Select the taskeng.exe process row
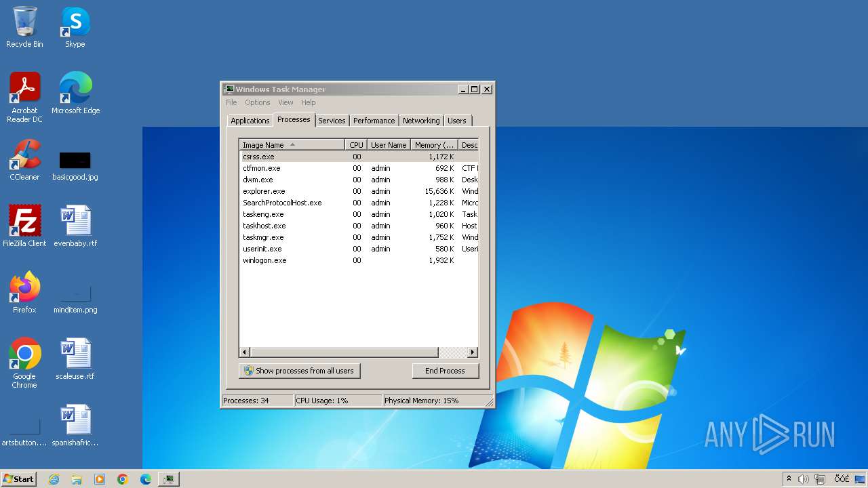868x488 pixels. 359,214
